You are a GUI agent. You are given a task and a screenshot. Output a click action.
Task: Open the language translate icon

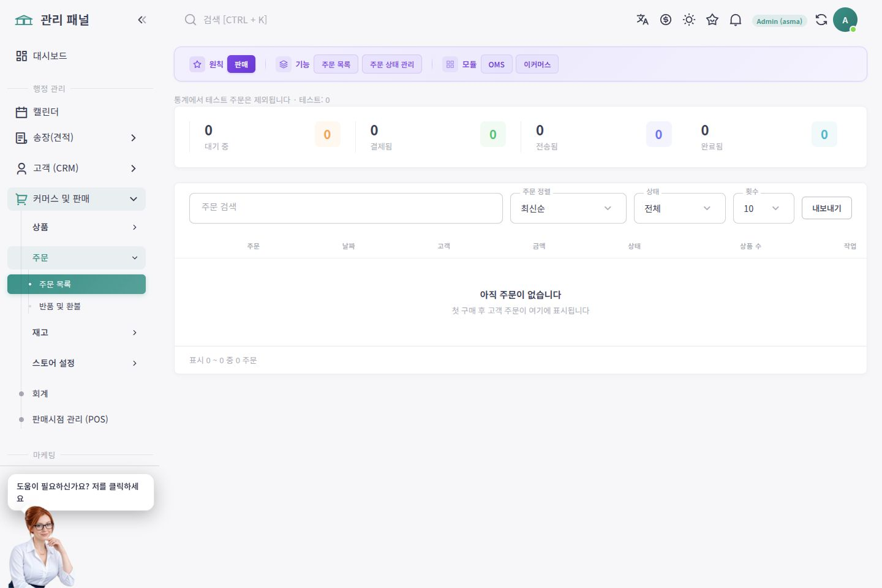click(x=643, y=20)
